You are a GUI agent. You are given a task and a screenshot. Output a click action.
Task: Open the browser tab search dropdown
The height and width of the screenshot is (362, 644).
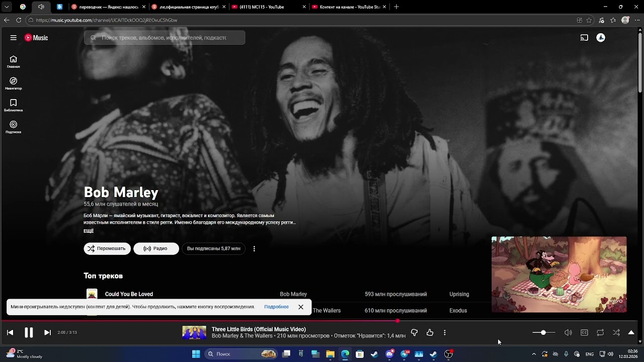tap(7, 7)
